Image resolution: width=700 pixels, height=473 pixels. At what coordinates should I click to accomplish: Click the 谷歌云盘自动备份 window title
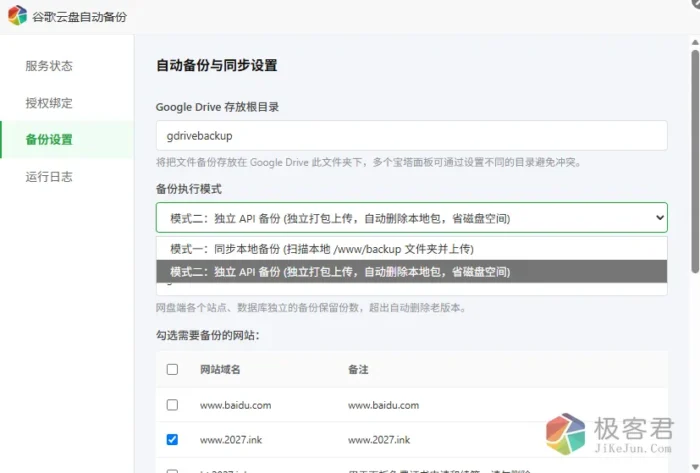click(x=79, y=17)
